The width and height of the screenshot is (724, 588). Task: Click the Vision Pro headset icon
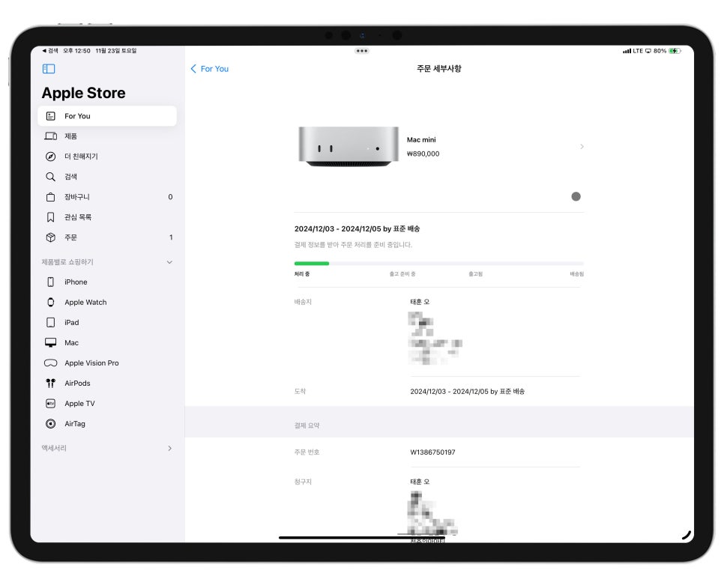point(51,363)
